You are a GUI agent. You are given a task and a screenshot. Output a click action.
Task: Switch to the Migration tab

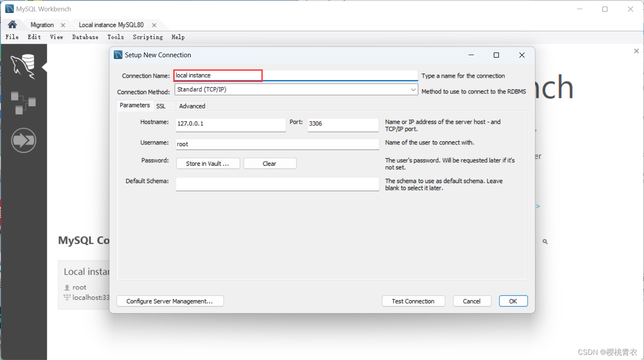(42, 25)
